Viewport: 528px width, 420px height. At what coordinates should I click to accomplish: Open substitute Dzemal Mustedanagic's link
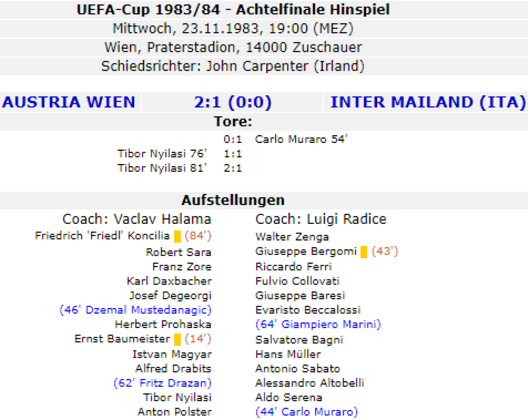(136, 310)
